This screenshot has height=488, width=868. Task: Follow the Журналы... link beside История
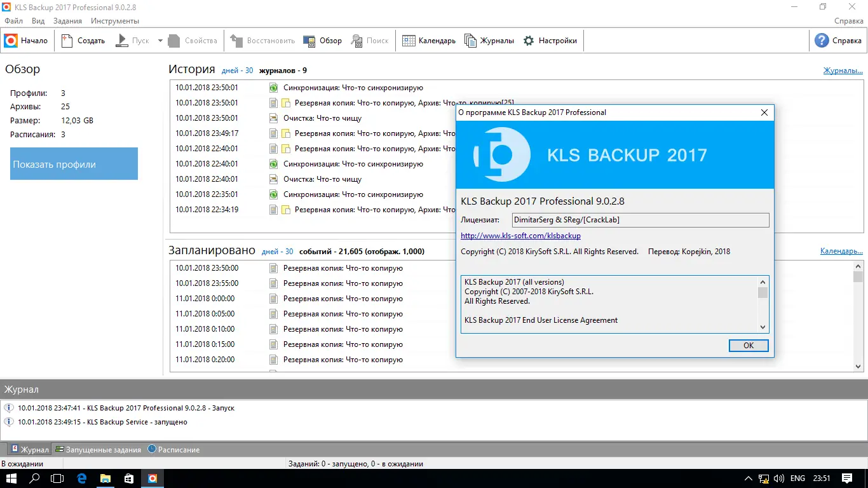pos(843,71)
